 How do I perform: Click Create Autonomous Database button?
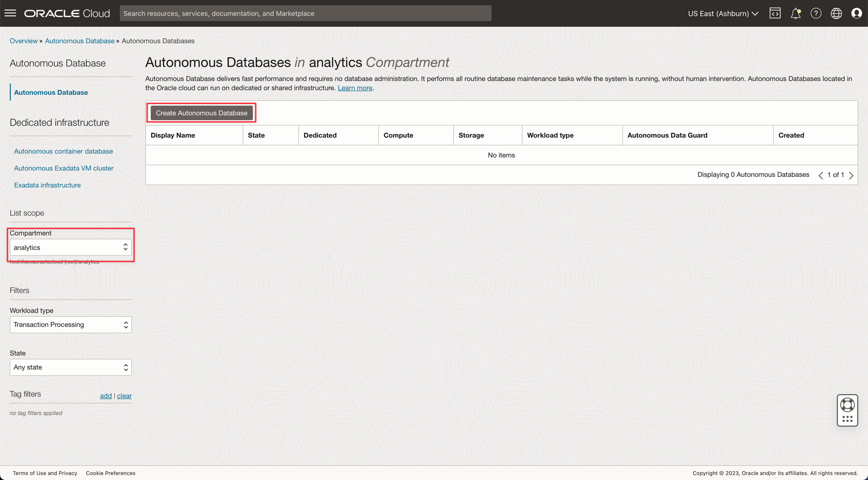(x=201, y=113)
